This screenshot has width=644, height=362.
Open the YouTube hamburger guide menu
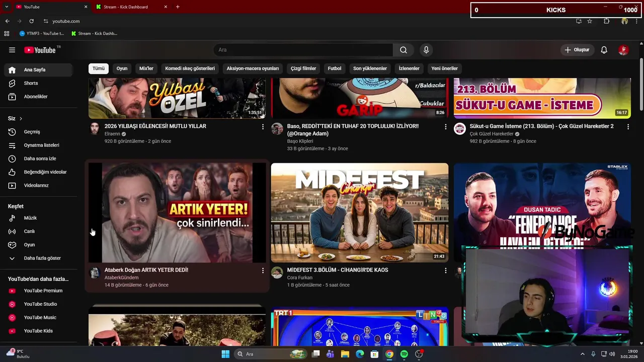click(x=12, y=50)
